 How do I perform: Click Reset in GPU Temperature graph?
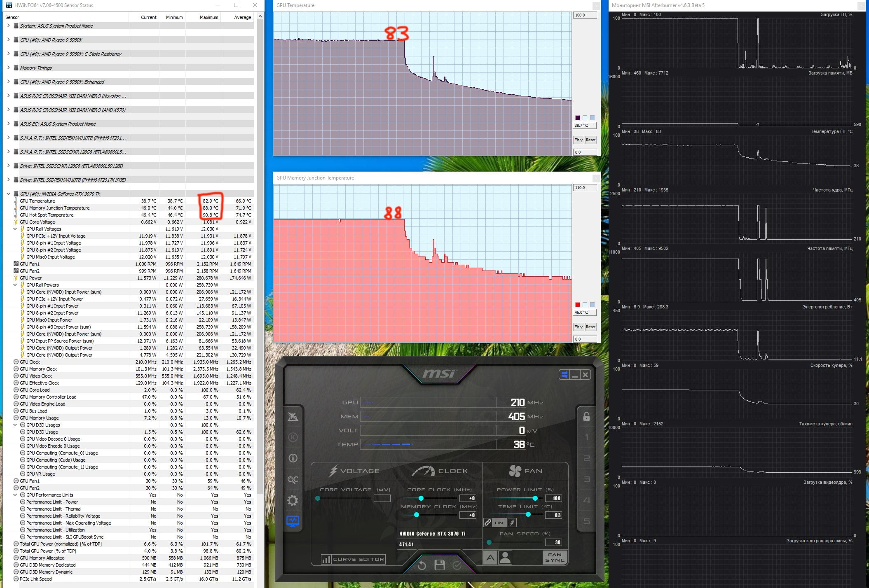pos(590,140)
